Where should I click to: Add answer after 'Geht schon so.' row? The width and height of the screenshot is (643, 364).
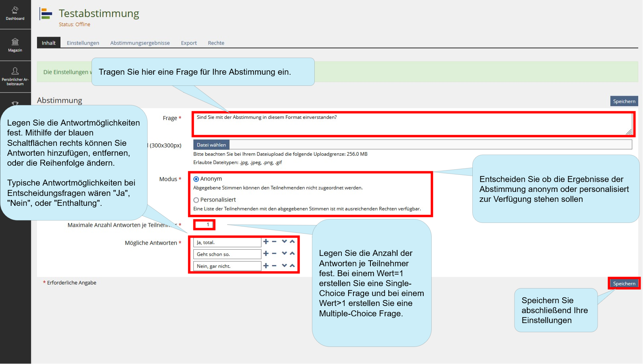[266, 254]
